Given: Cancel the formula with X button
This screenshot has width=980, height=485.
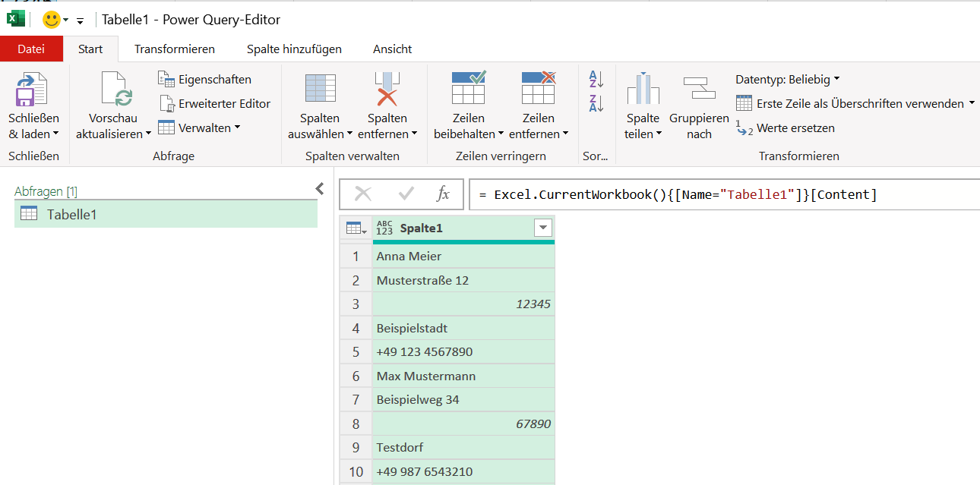Looking at the screenshot, I should (x=363, y=194).
